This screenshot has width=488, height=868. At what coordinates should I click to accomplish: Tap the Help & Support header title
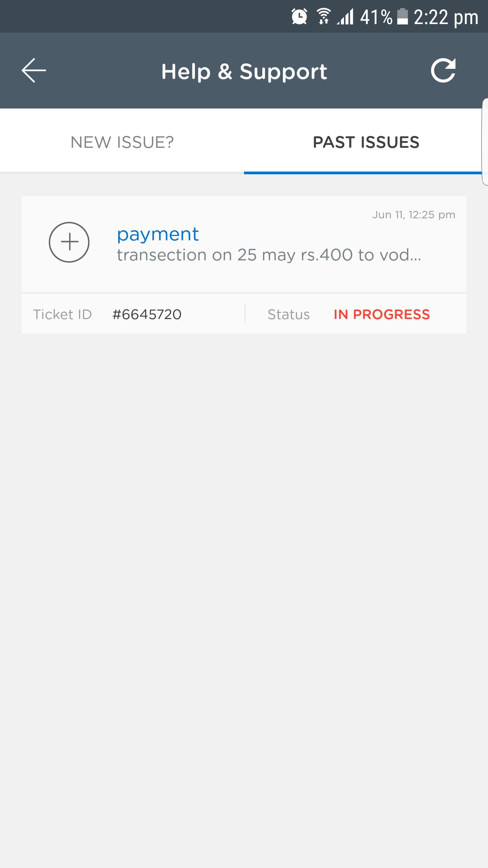(244, 72)
